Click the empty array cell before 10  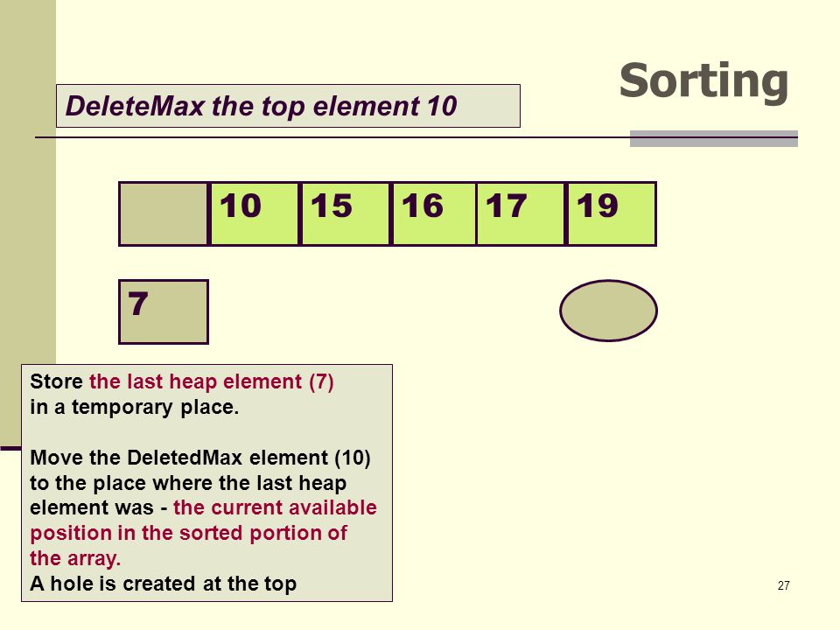(x=164, y=214)
